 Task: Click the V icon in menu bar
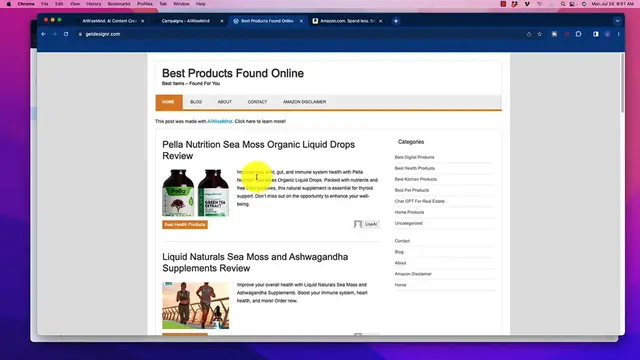(527, 4)
